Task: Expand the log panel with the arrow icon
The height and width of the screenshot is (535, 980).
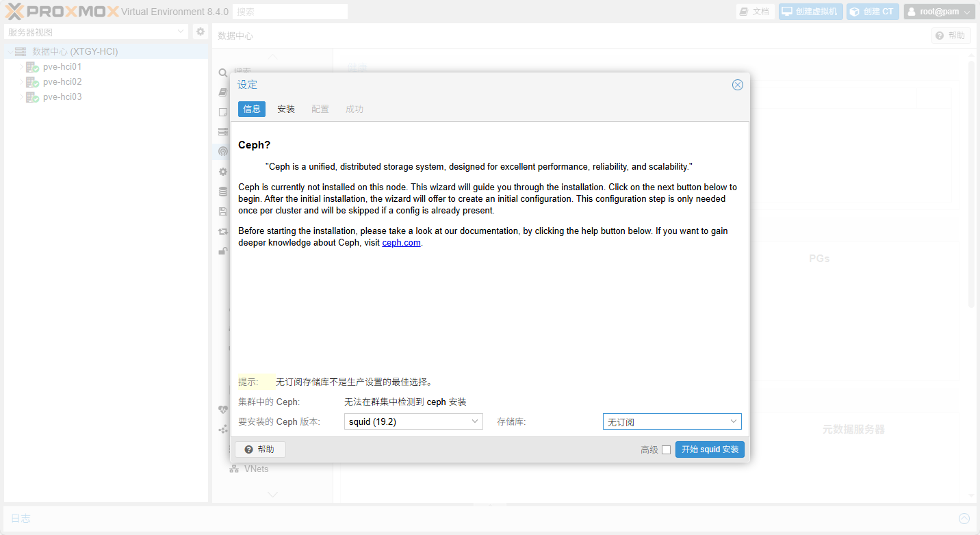Action: pyautogui.click(x=964, y=519)
